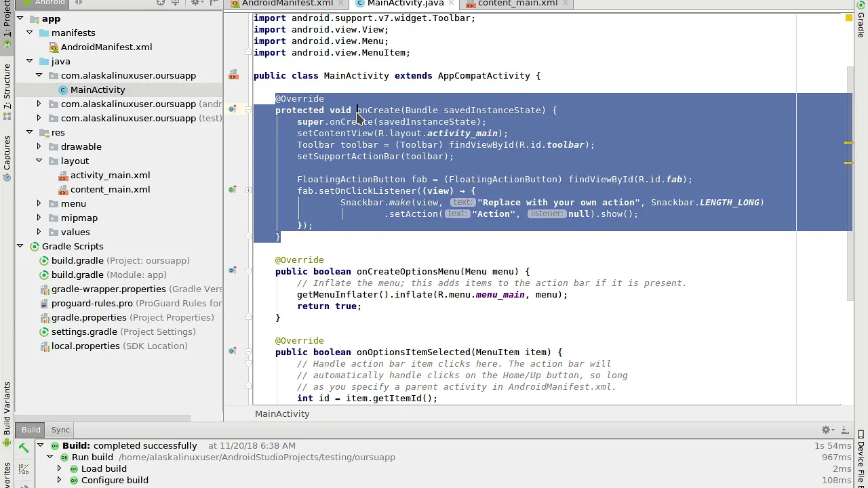868x488 pixels.
Task: Click hide Build panel icon
Action: pyautogui.click(x=845, y=430)
